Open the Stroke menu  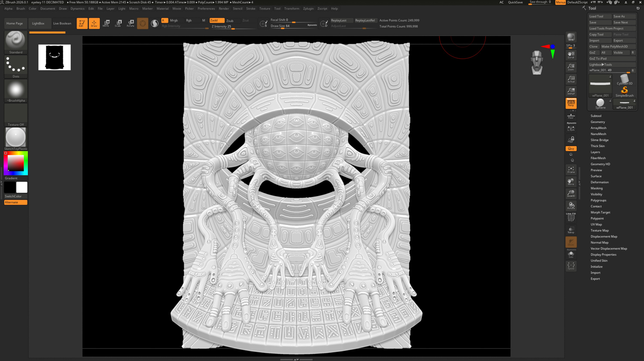point(251,9)
